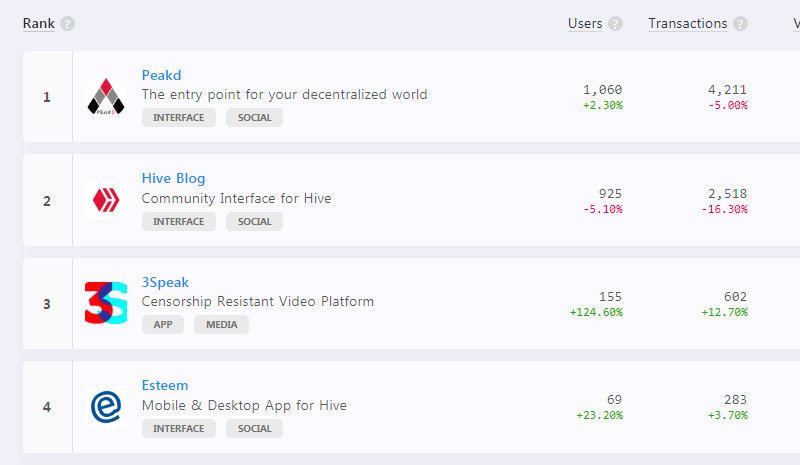Image resolution: width=800 pixels, height=465 pixels.
Task: Select 3Speak users count 155
Action: 610,297
